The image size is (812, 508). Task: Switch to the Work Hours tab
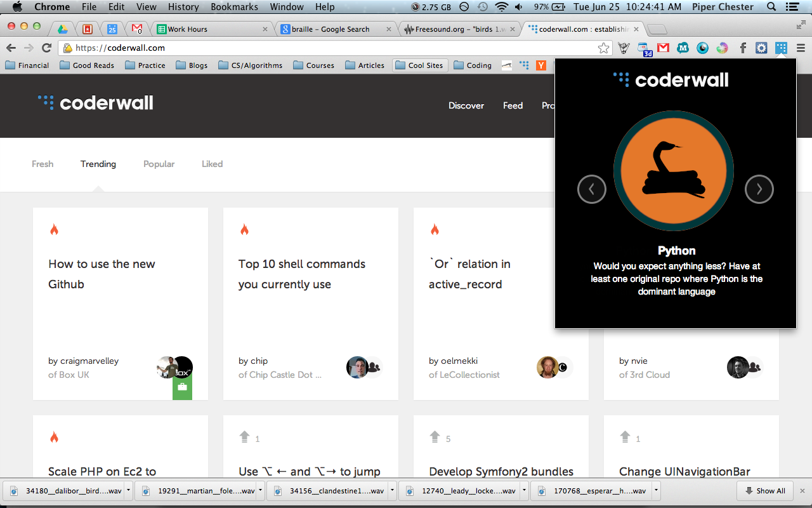[x=213, y=29]
